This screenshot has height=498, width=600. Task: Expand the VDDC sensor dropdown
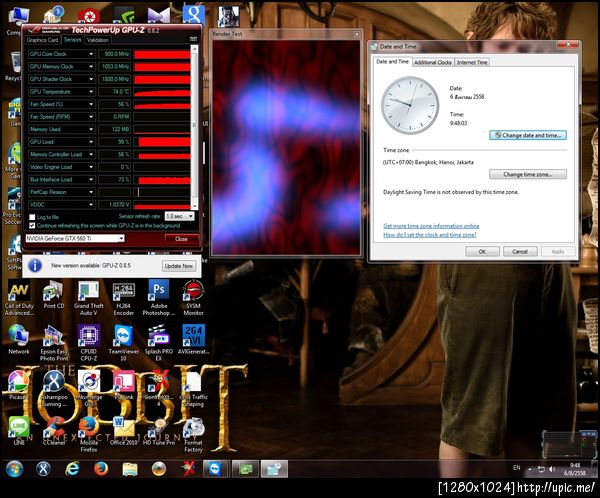91,205
